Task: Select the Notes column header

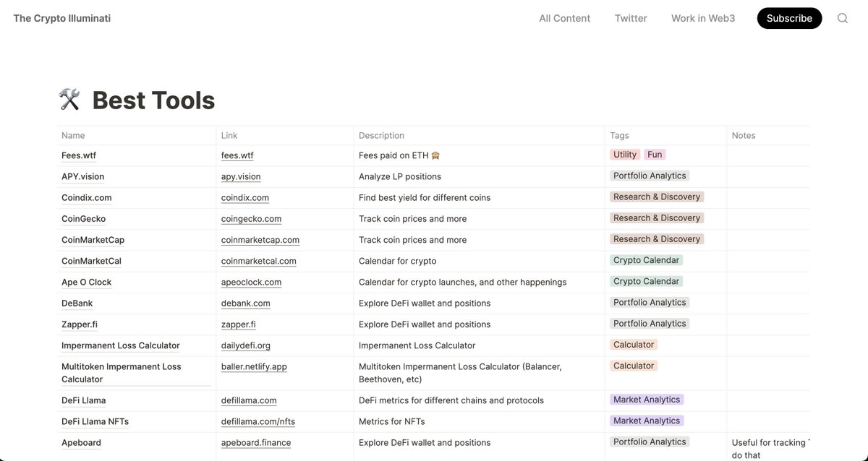Action: tap(744, 135)
